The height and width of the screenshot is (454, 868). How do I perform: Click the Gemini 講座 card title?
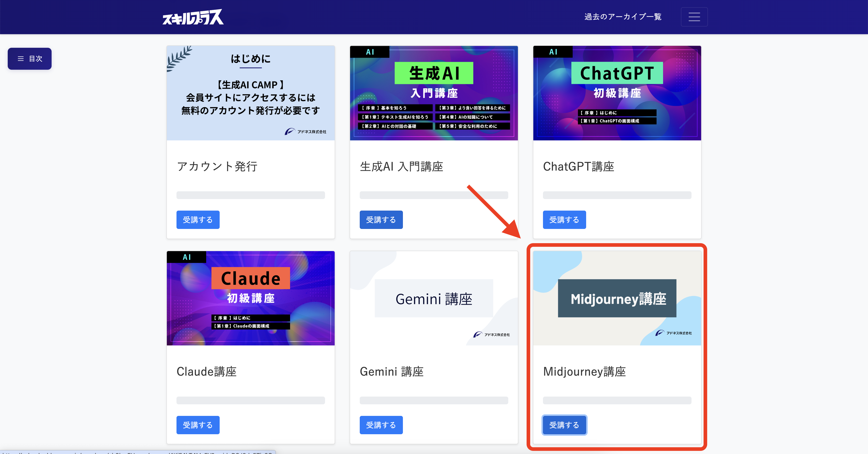[x=392, y=371]
